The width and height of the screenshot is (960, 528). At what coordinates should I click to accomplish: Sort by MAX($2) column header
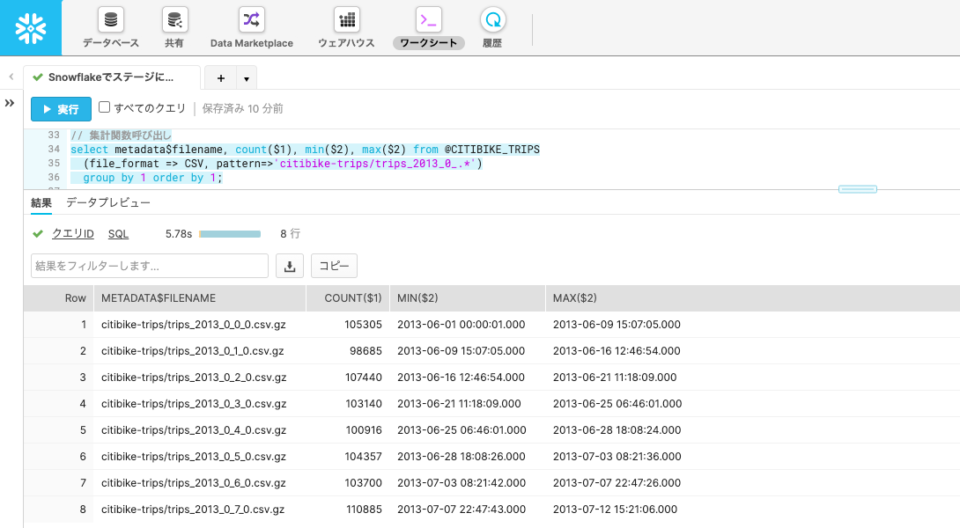pyautogui.click(x=752, y=298)
